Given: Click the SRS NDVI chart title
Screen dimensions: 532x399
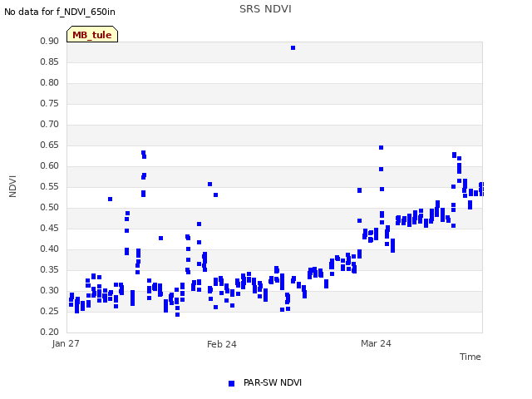Looking at the screenshot, I should (265, 9).
